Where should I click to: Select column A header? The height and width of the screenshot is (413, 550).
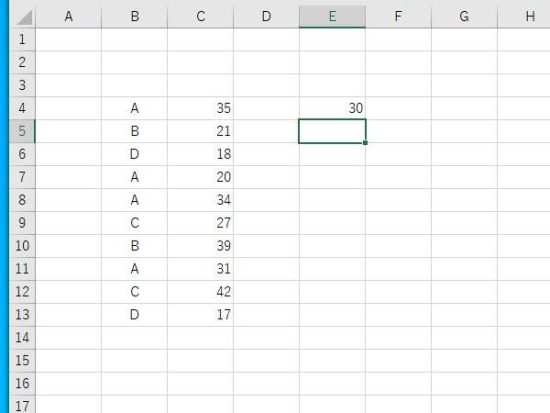pos(69,16)
